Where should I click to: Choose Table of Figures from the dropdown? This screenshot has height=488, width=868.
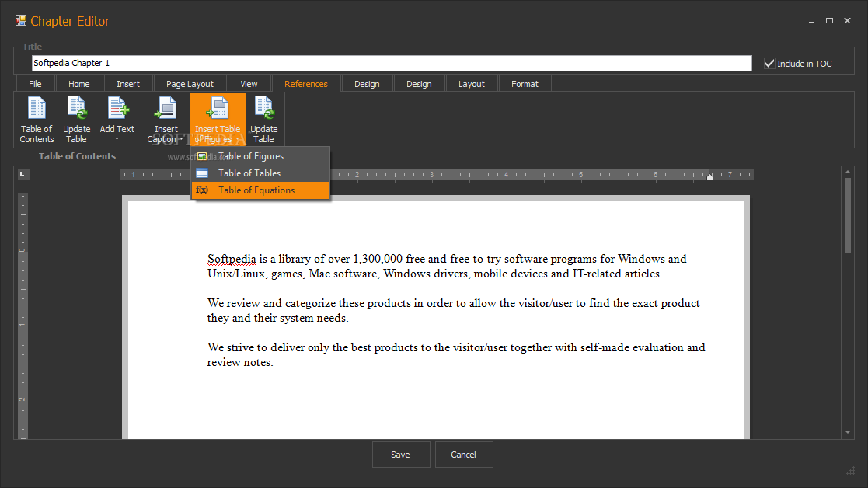click(x=260, y=156)
